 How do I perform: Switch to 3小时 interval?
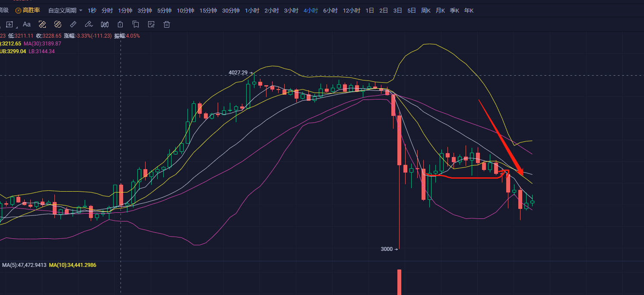(x=291, y=10)
